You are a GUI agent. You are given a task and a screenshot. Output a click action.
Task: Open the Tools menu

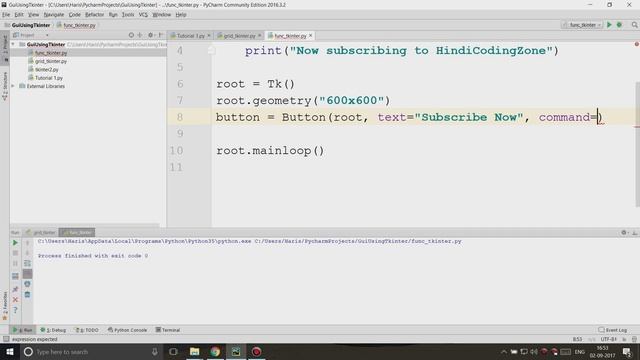point(128,15)
